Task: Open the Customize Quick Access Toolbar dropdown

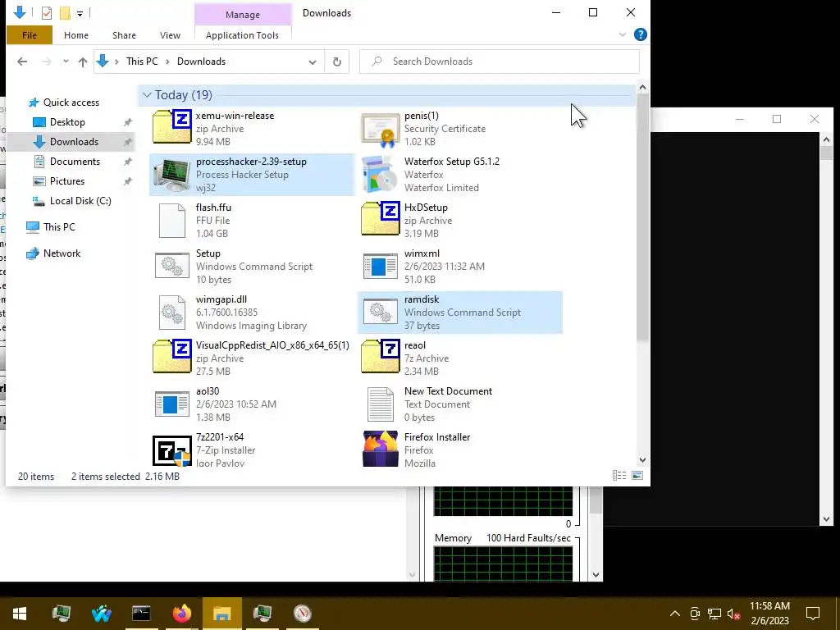Action: tap(80, 13)
